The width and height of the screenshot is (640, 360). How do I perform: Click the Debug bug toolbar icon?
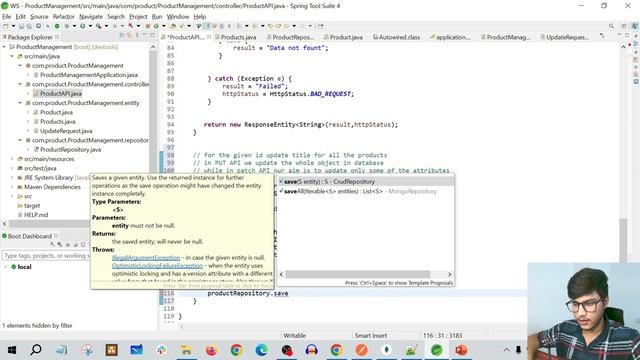tap(67, 26)
